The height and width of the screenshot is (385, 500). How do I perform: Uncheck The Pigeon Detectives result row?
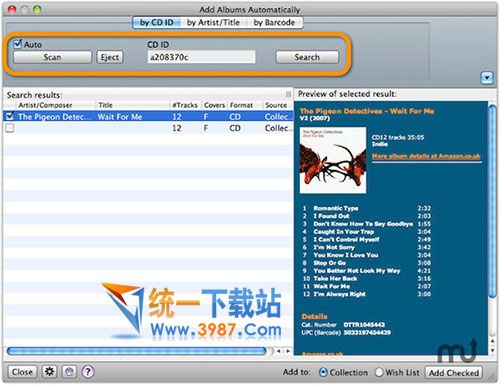pos(10,116)
